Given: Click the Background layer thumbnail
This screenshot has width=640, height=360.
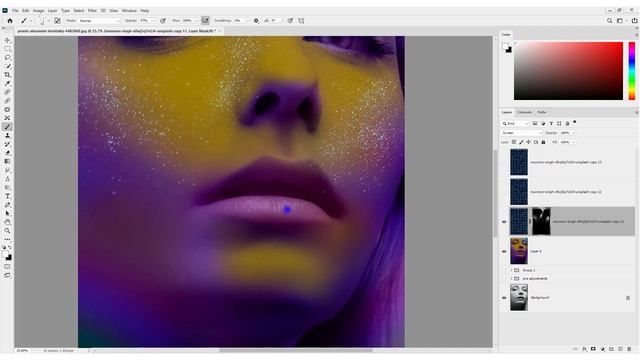Looking at the screenshot, I should click(519, 298).
